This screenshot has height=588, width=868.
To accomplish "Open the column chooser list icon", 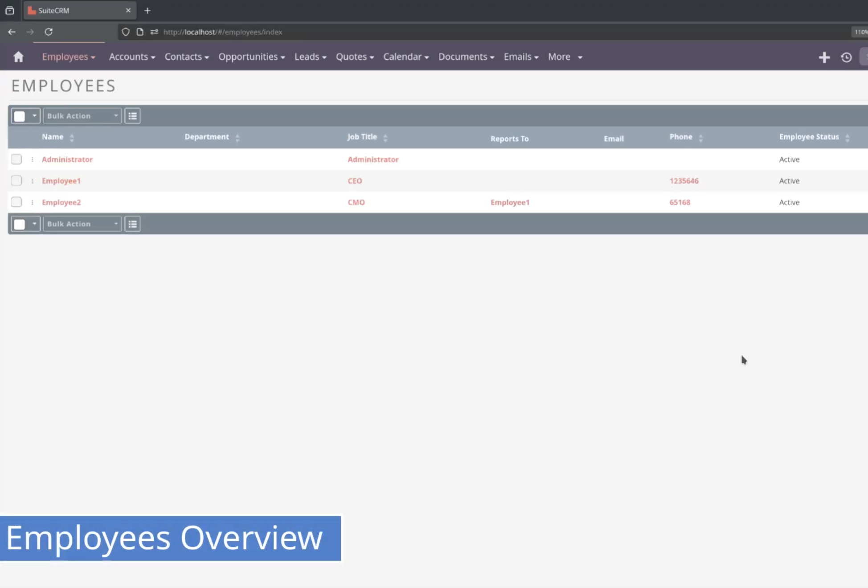I will pos(132,115).
